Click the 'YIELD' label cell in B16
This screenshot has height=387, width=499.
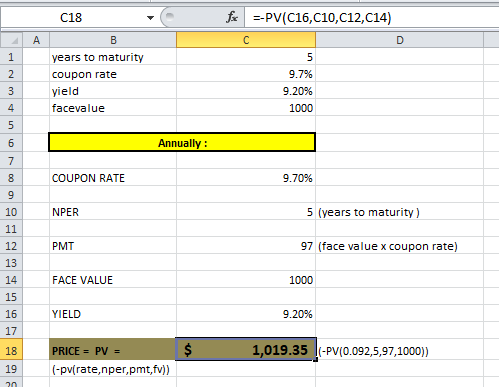point(113,314)
